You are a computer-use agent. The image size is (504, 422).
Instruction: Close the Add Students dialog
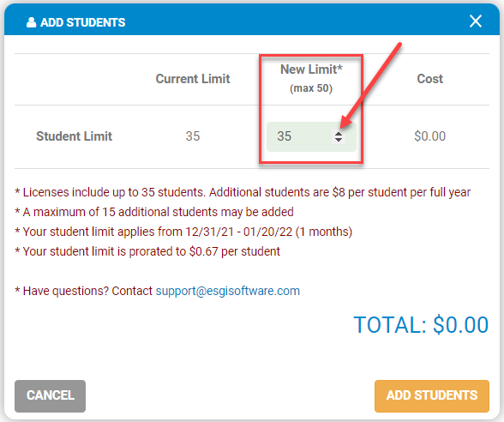[476, 21]
